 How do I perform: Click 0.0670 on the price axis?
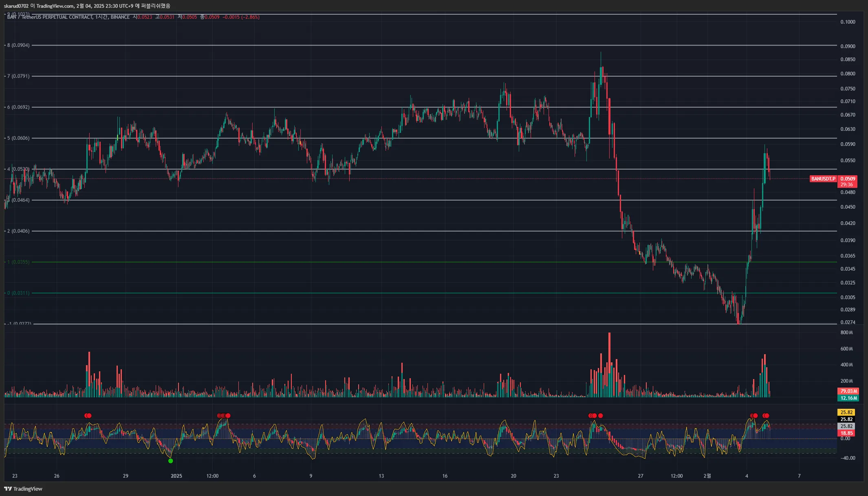(x=848, y=115)
